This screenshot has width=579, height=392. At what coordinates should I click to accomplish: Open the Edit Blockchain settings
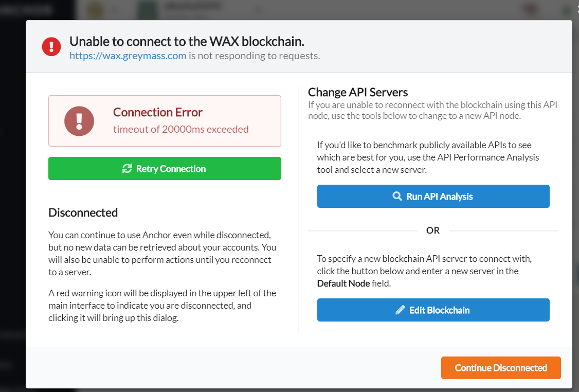(433, 310)
